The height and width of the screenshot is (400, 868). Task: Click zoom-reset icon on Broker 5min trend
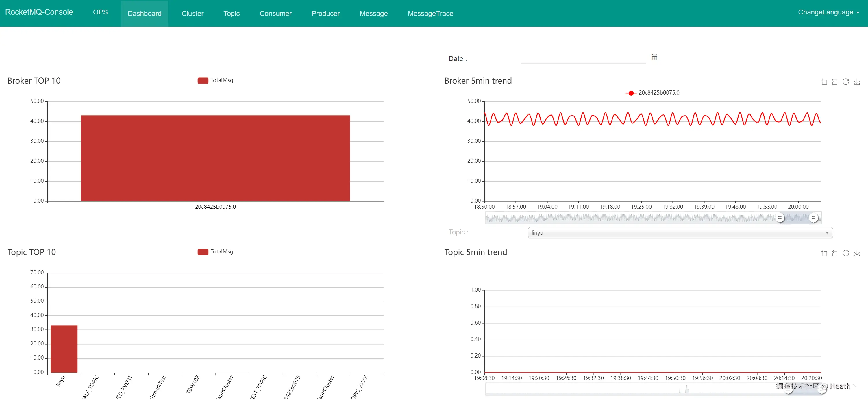pos(835,82)
